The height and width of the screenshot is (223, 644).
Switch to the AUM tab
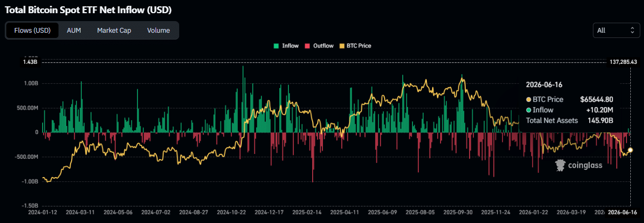click(x=74, y=31)
